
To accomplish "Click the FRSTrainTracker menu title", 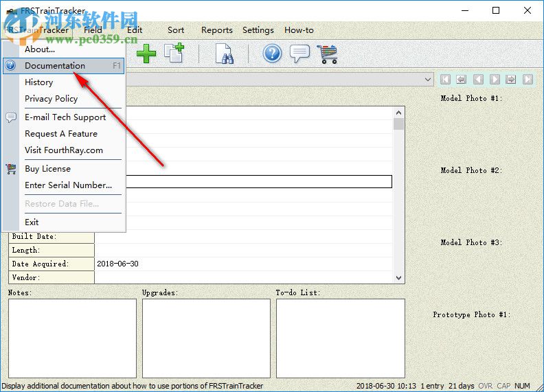I will pyautogui.click(x=38, y=30).
